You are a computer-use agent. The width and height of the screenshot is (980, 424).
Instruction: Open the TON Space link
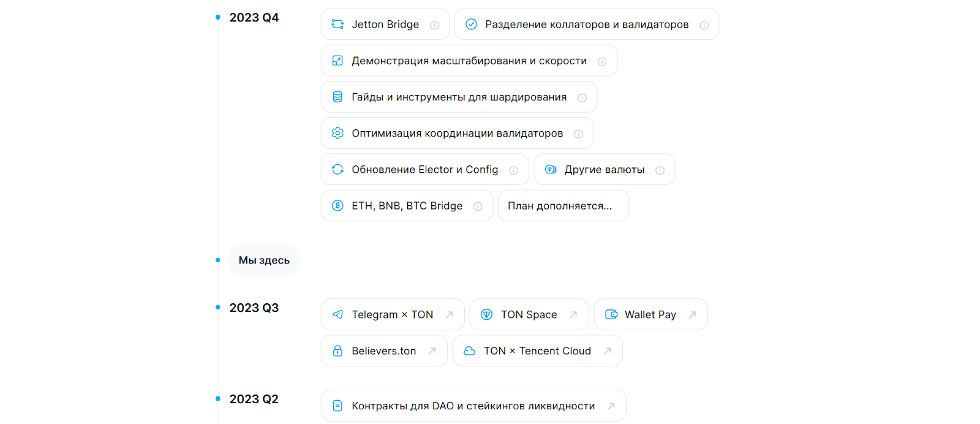(529, 314)
